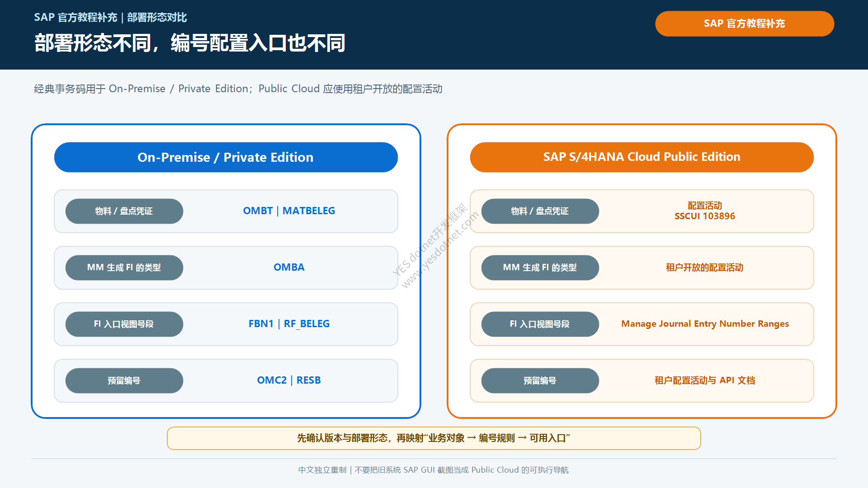Click the footer text '中文独立重制 | 不要把旧系统…'
The height and width of the screenshot is (488, 868).
(433, 470)
